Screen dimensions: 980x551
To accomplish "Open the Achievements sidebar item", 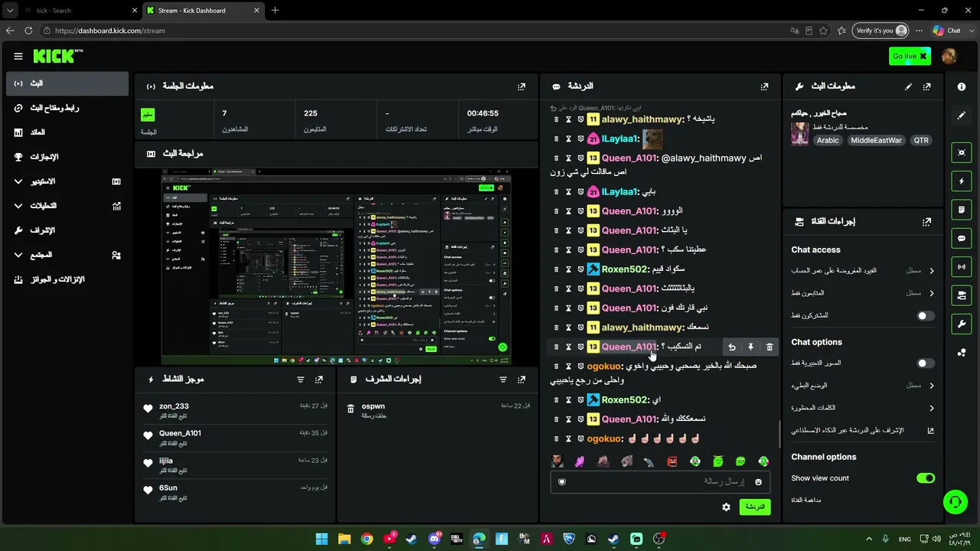I will tap(67, 157).
